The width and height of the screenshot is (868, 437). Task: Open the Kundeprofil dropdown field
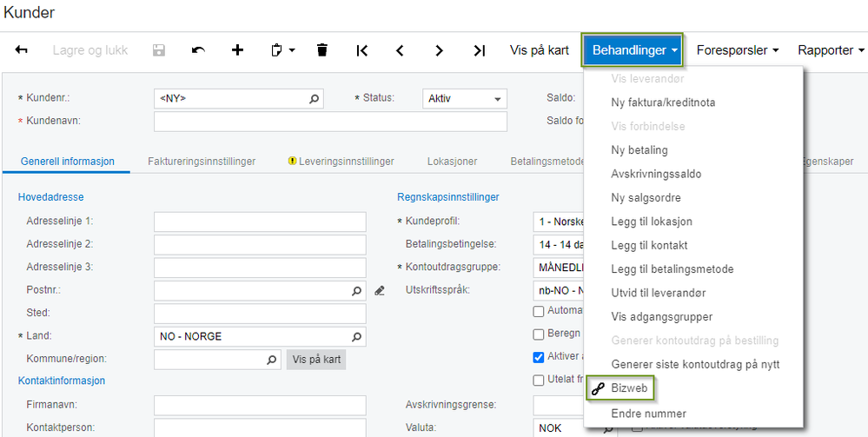pyautogui.click(x=559, y=222)
